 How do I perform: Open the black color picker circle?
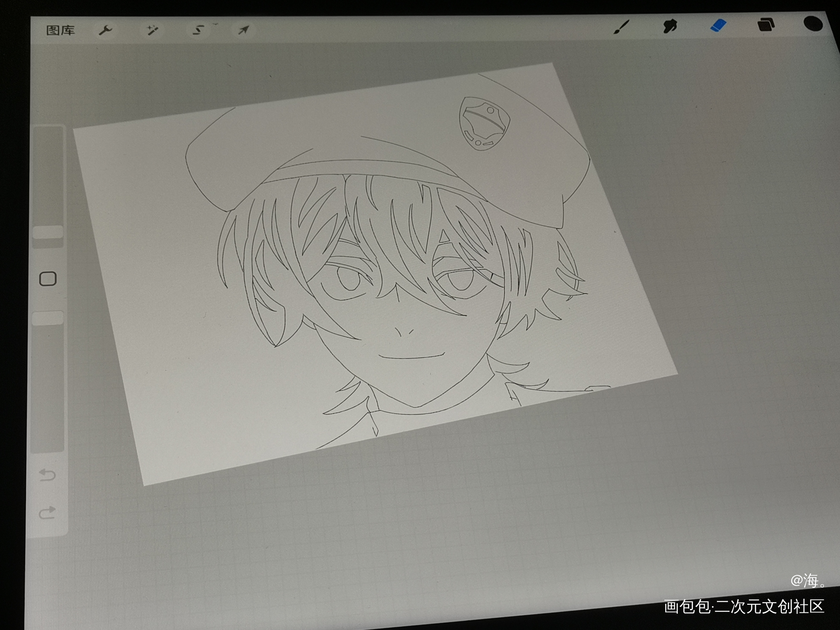point(813,24)
